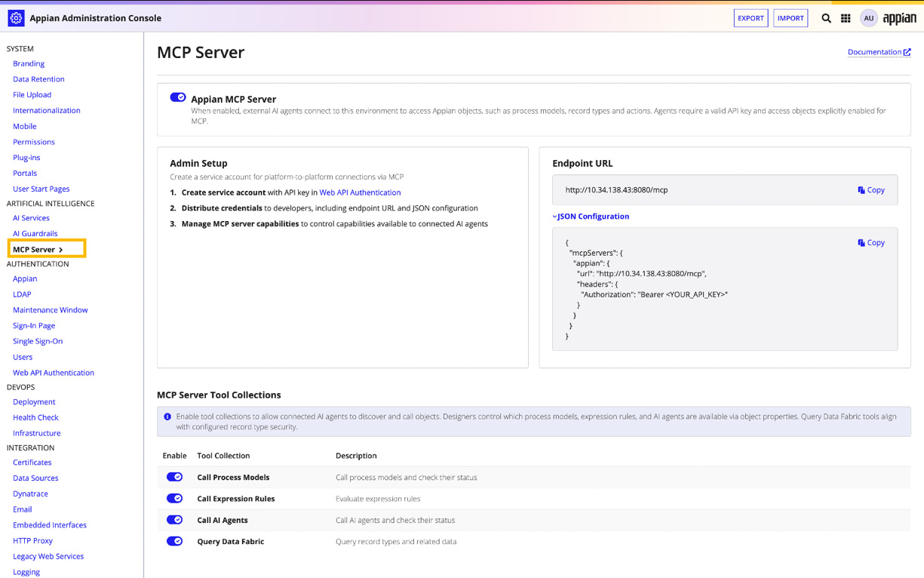924x578 pixels.
Task: Click the Appian Administration Console gear icon
Action: point(16,17)
